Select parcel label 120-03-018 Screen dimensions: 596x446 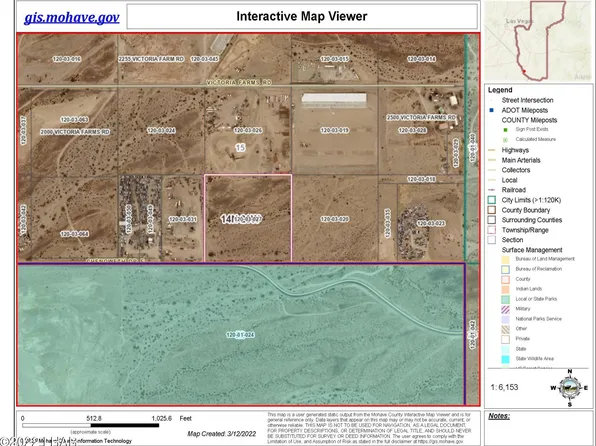(422, 179)
